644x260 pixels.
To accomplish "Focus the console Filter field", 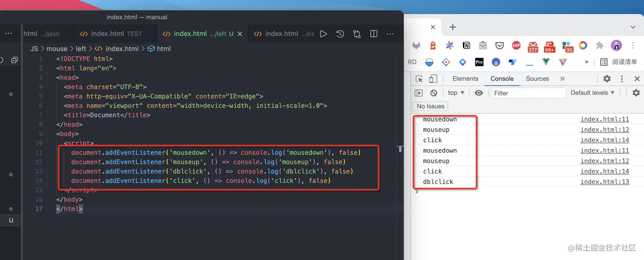I will (529, 93).
